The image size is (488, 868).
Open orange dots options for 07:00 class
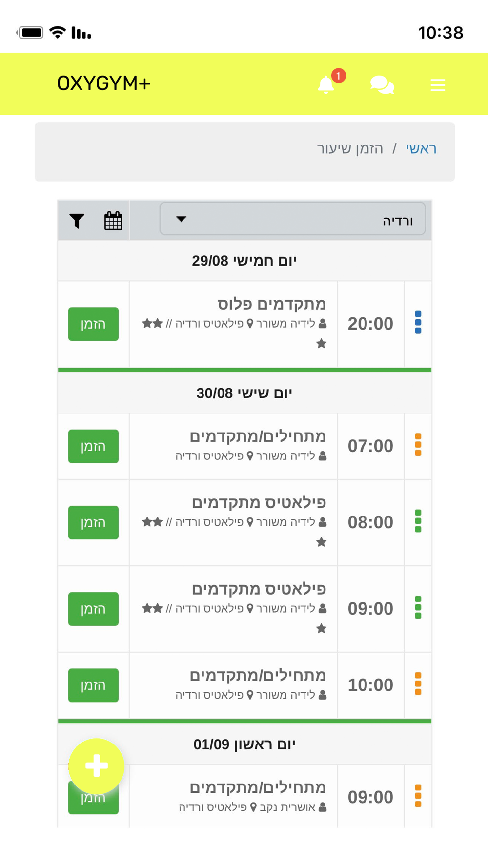418,445
